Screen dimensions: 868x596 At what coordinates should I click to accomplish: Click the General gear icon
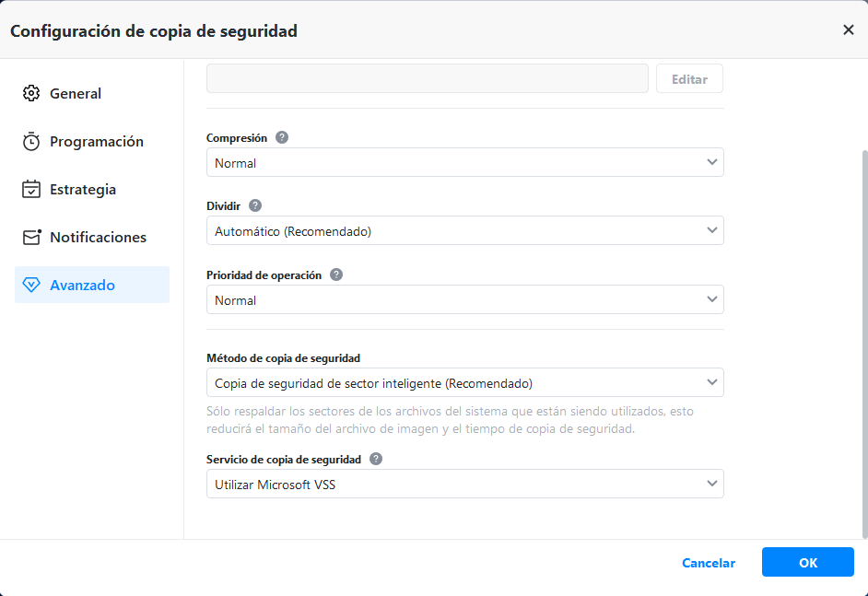click(x=31, y=93)
